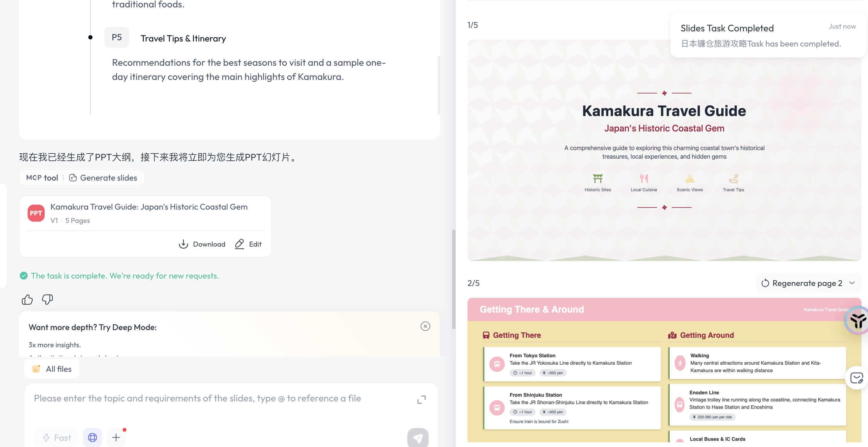Select the P5 Travel Tips & Itinerary outline item
The width and height of the screenshot is (868, 447).
click(183, 38)
